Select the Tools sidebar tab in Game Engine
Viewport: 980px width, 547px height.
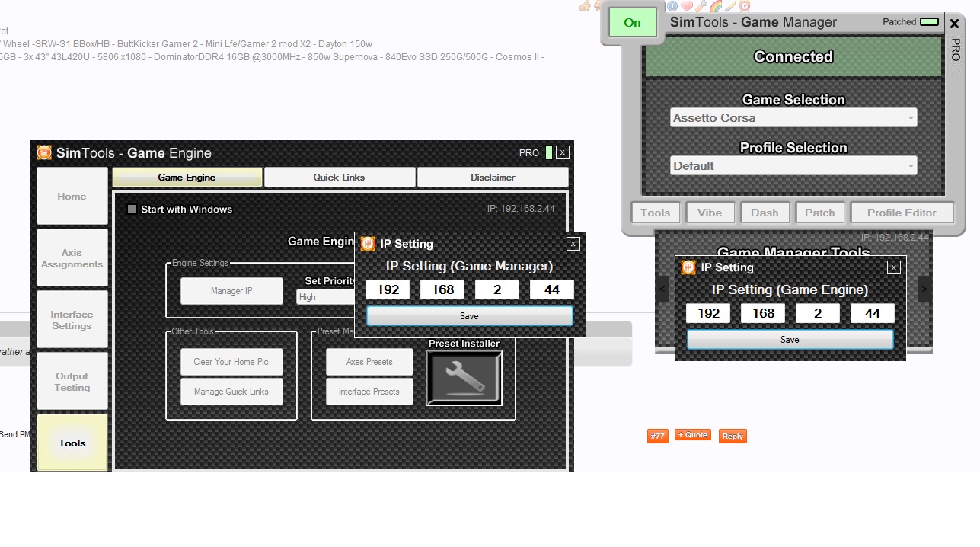pyautogui.click(x=72, y=443)
